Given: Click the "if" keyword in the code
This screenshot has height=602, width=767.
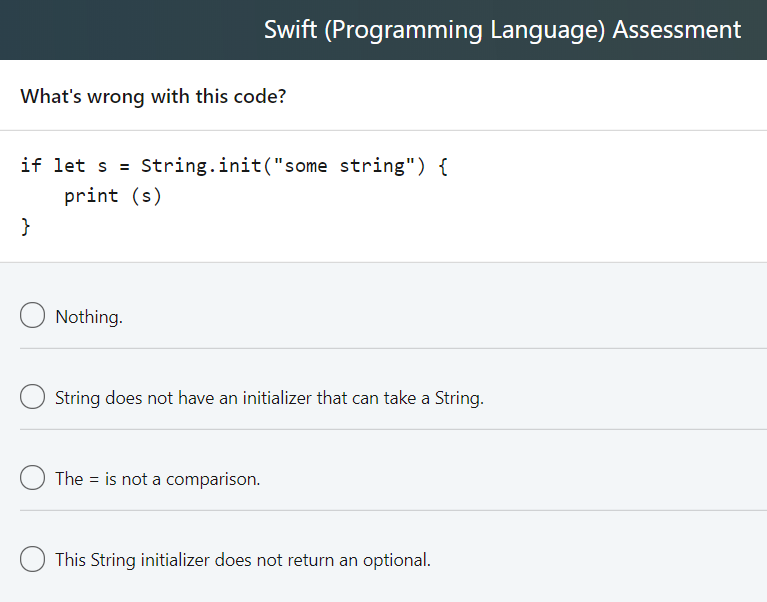Looking at the screenshot, I should [x=31, y=166].
